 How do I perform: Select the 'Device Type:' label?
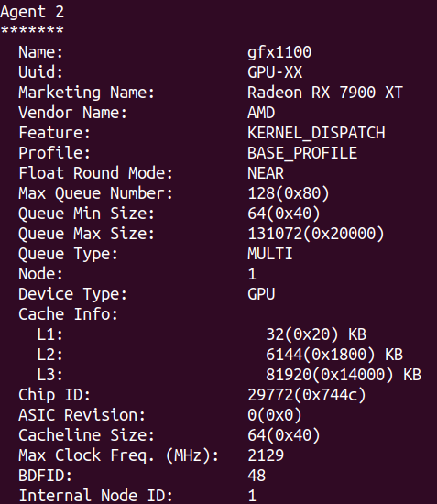click(x=73, y=295)
